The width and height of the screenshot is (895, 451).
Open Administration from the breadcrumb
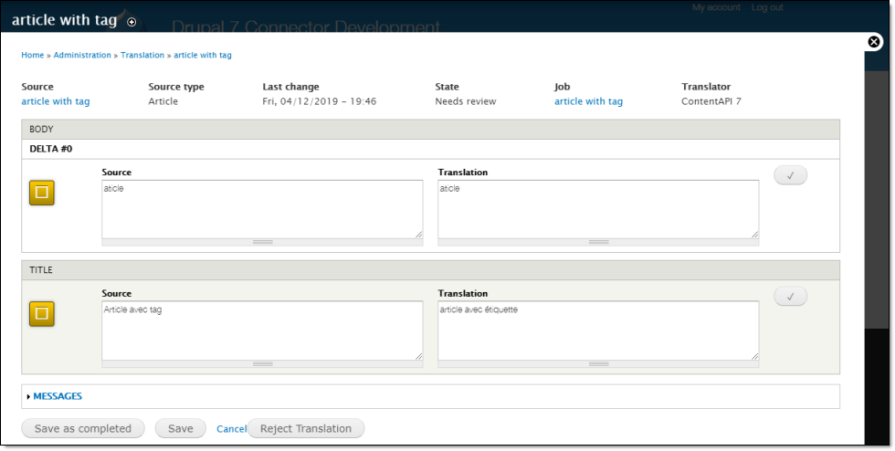82,55
